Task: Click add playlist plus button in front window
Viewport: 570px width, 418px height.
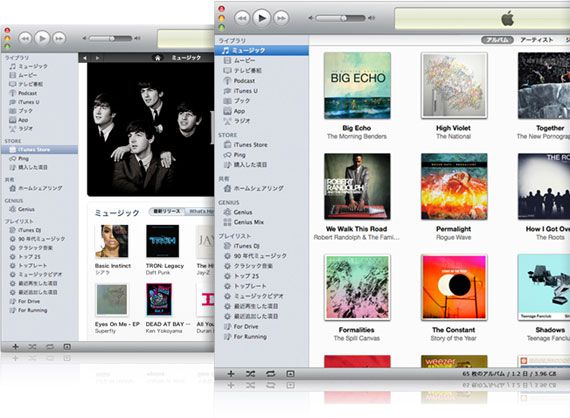Action: tap(231, 374)
